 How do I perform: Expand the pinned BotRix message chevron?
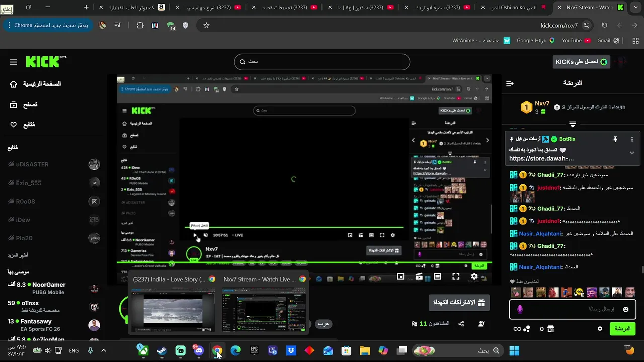[x=632, y=152]
